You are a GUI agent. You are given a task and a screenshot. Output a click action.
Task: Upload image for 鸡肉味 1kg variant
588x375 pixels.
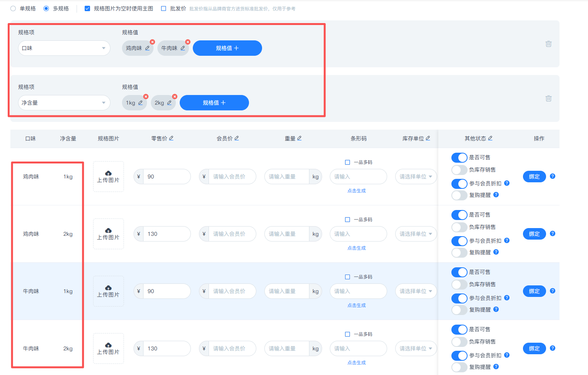pos(108,177)
